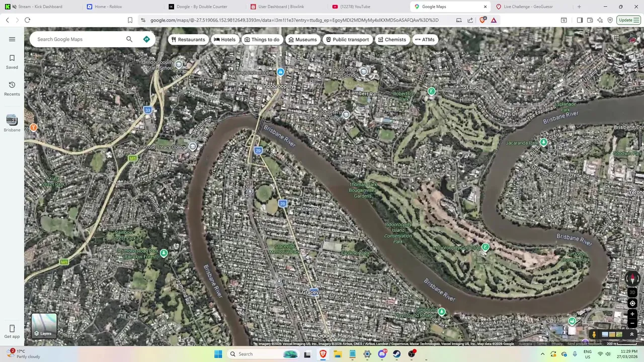Click St Peters Lutheran College marker
Image resolution: width=644 pixels, height=362 pixels.
click(x=346, y=115)
